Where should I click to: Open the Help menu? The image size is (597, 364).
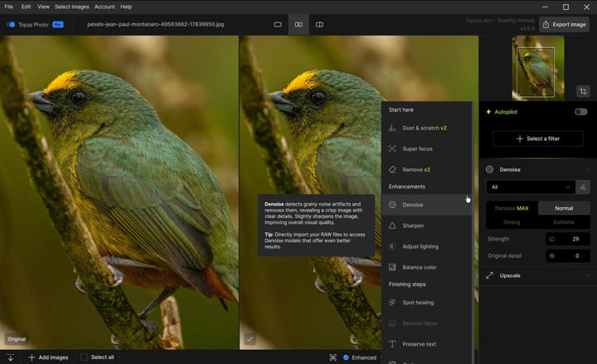pyautogui.click(x=126, y=7)
